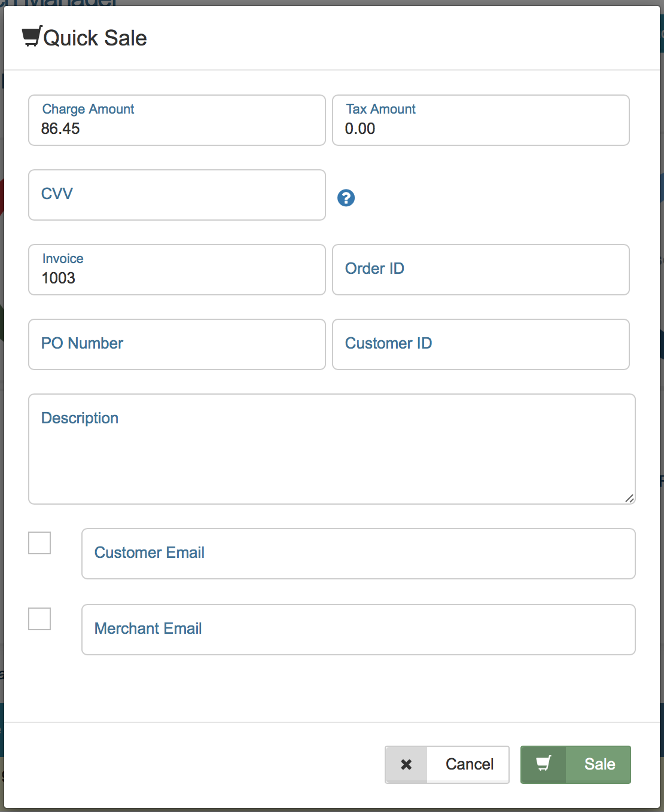Click the cart icon inside the Sale button

tap(543, 764)
